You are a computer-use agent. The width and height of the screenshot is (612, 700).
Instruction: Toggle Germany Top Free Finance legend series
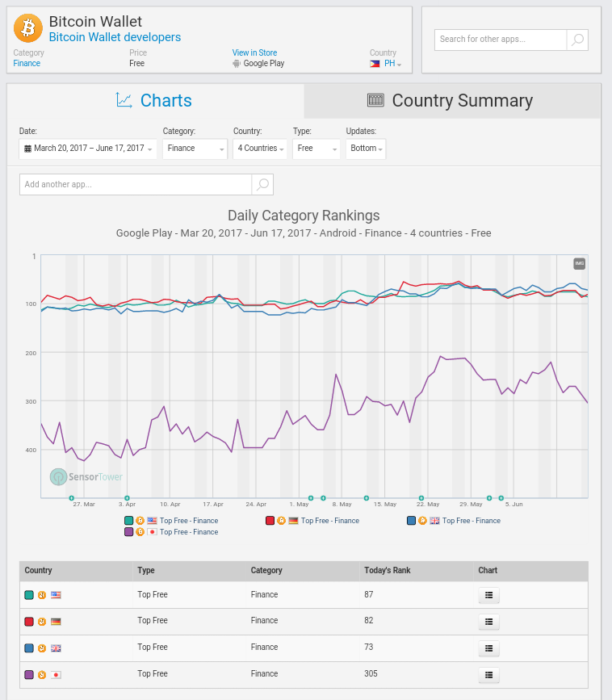[x=329, y=521]
